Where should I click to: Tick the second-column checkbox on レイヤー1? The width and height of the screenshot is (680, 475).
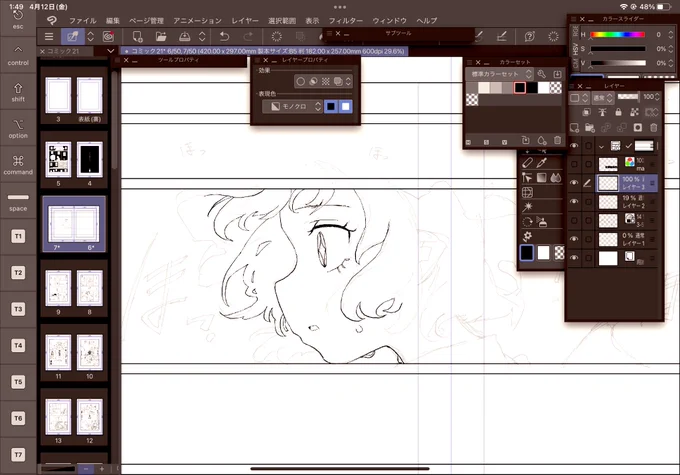pyautogui.click(x=588, y=239)
